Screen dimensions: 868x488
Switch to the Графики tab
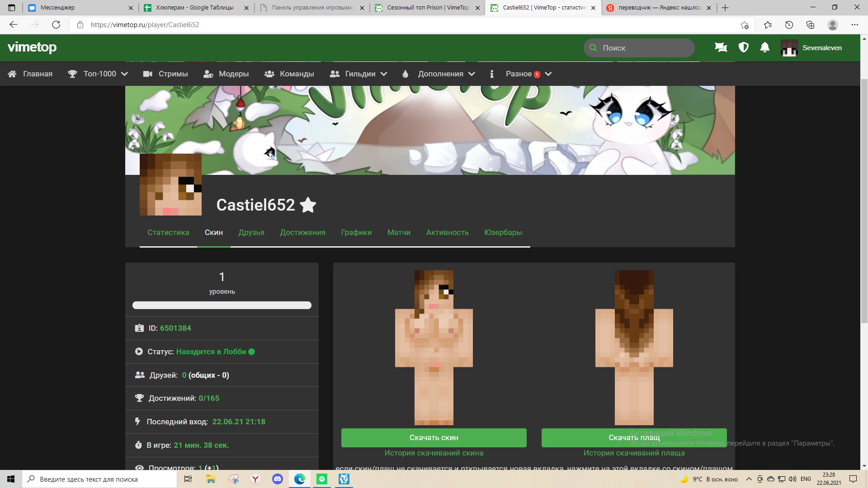click(x=356, y=232)
